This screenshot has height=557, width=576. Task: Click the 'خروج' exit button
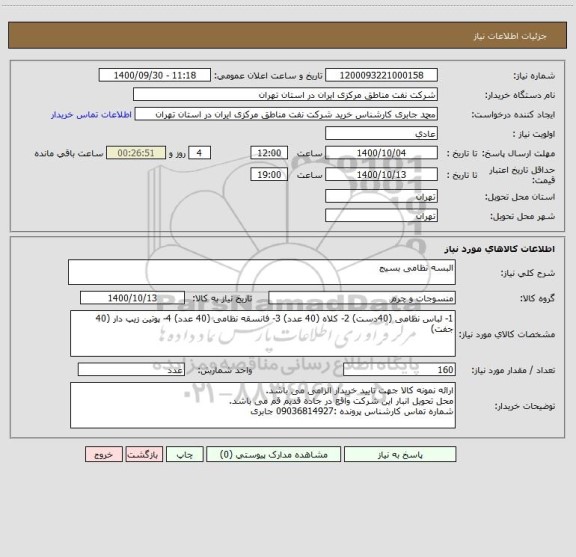(104, 454)
